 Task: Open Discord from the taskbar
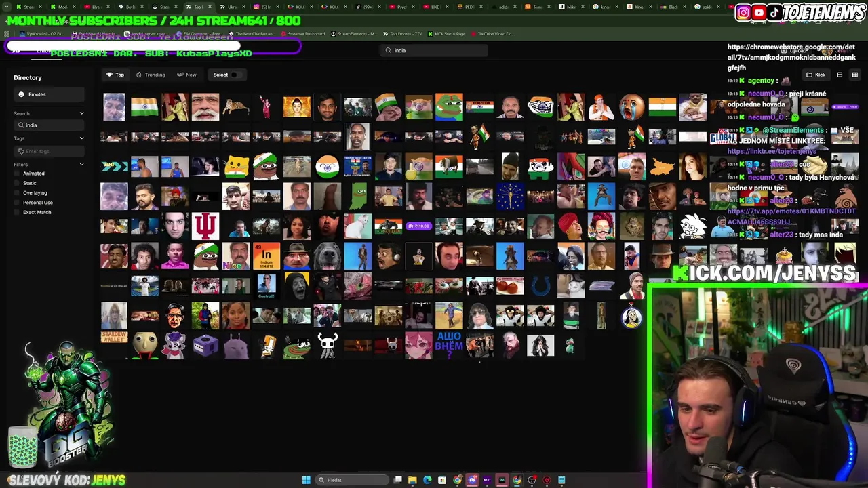pos(472,480)
